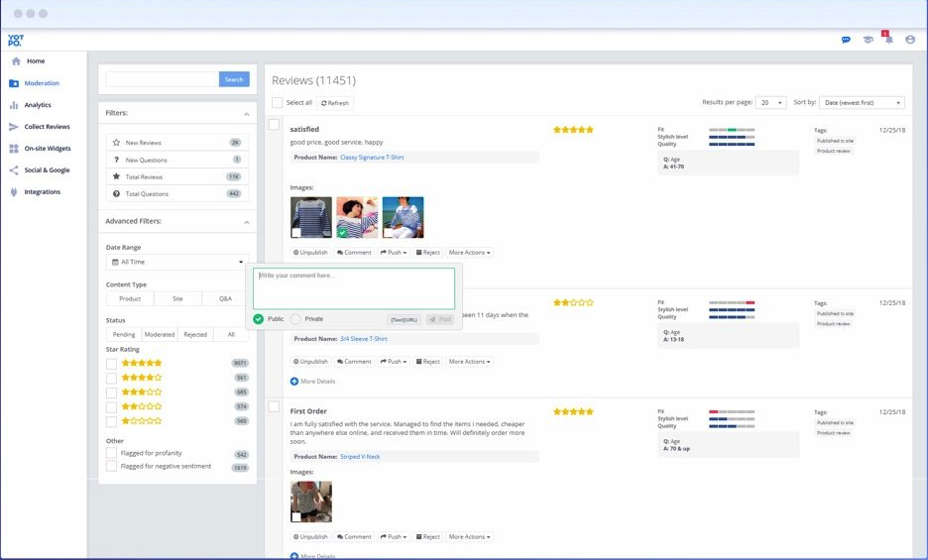Click the Yotpo logo
Viewport: 928px width, 560px height.
pyautogui.click(x=15, y=40)
